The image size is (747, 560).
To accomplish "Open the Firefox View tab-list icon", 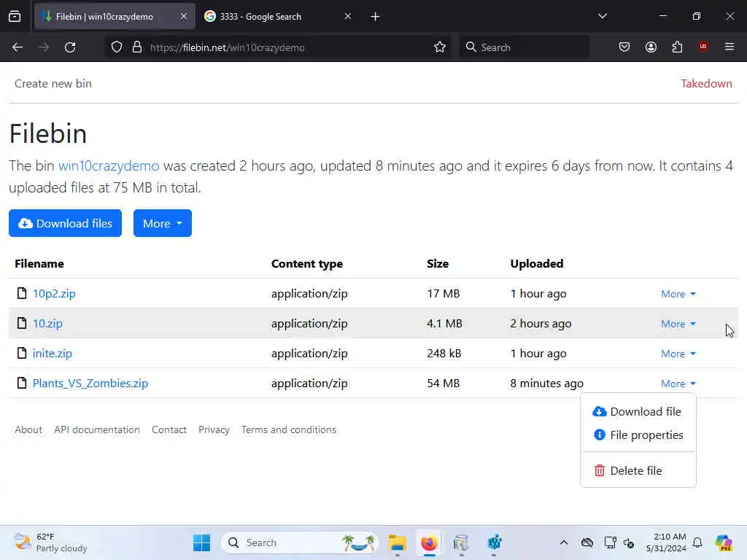I will (15, 17).
